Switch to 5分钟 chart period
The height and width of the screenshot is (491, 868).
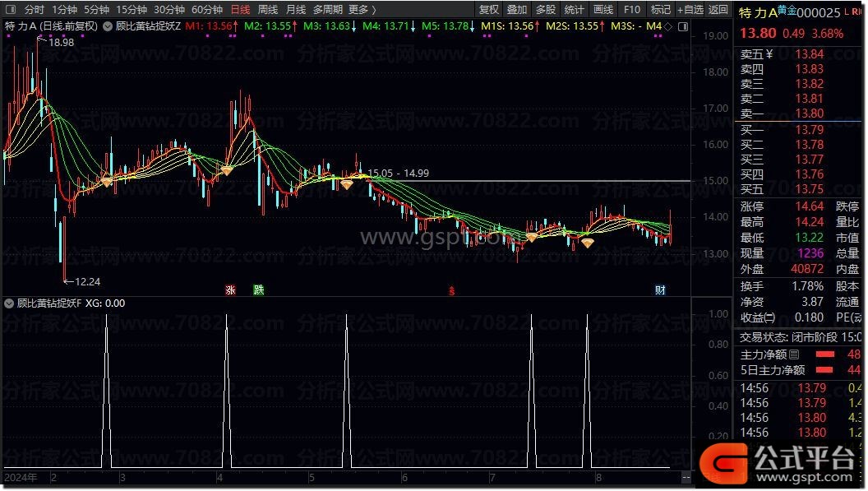coord(96,9)
